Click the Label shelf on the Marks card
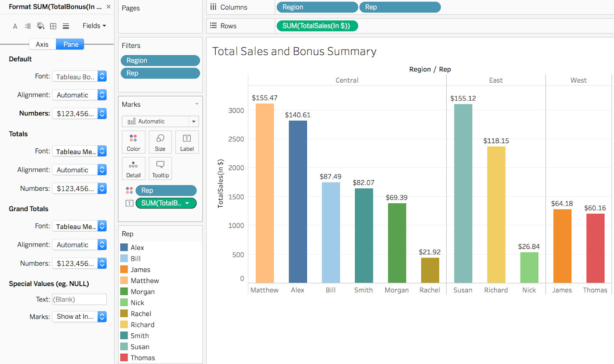Viewport: 614px width, 364px height. [x=187, y=142]
